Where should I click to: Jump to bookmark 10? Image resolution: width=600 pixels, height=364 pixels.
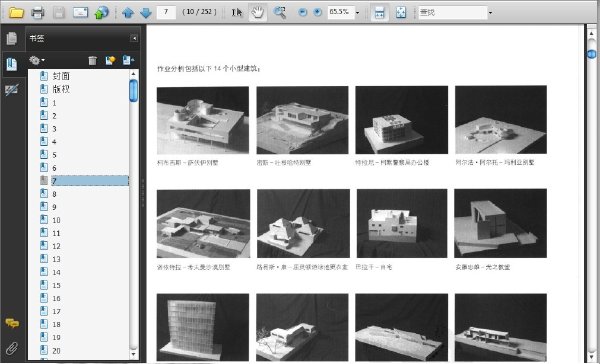[56, 220]
